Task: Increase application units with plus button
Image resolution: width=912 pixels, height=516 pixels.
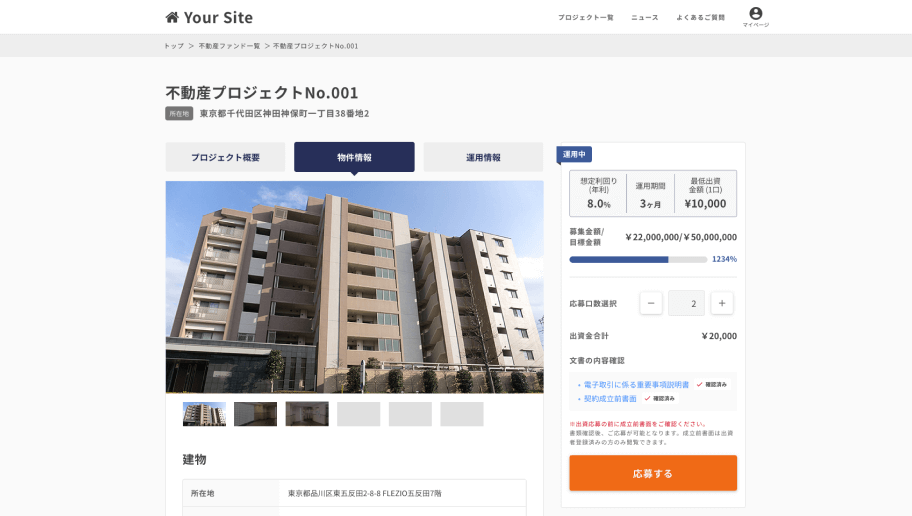Action: coord(722,303)
